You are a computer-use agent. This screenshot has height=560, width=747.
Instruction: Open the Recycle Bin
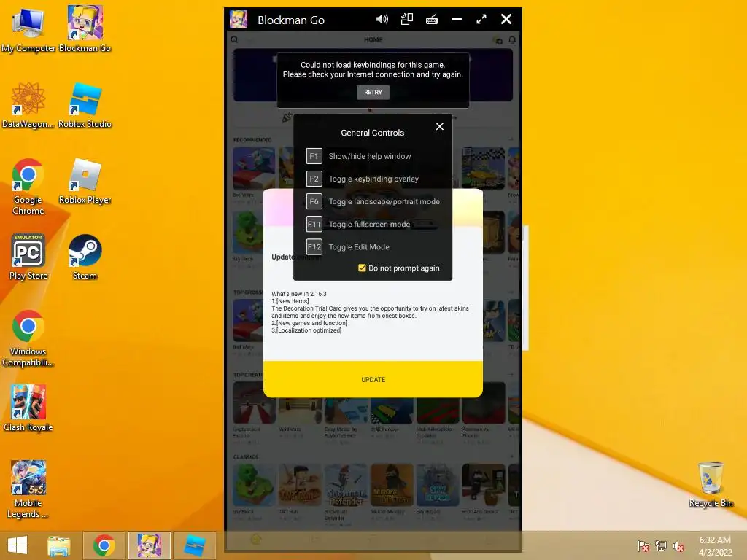coord(711,484)
